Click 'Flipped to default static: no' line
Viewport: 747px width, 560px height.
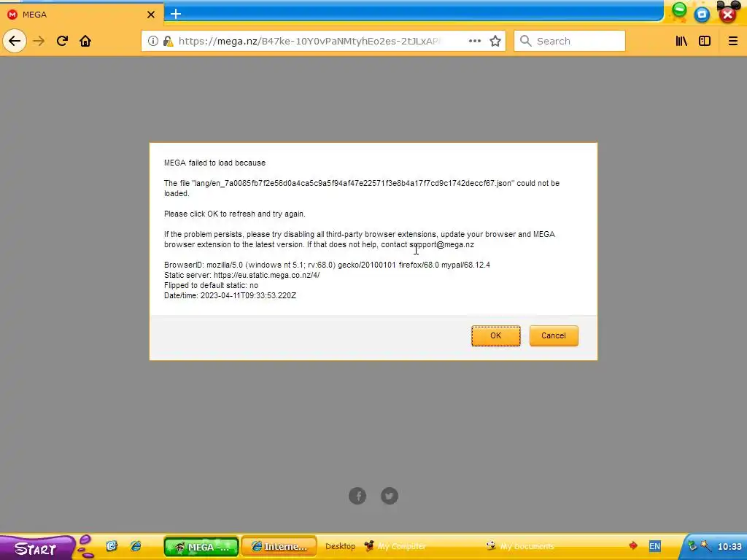[x=211, y=286]
